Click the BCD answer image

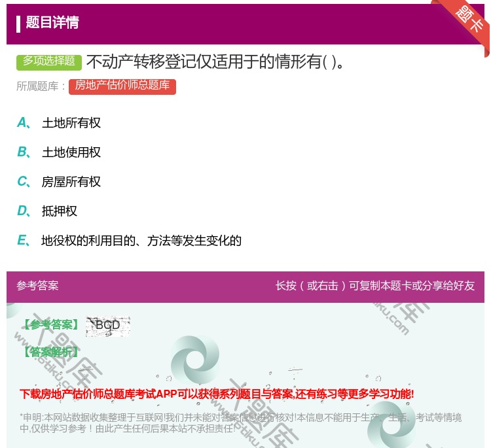coord(108,326)
